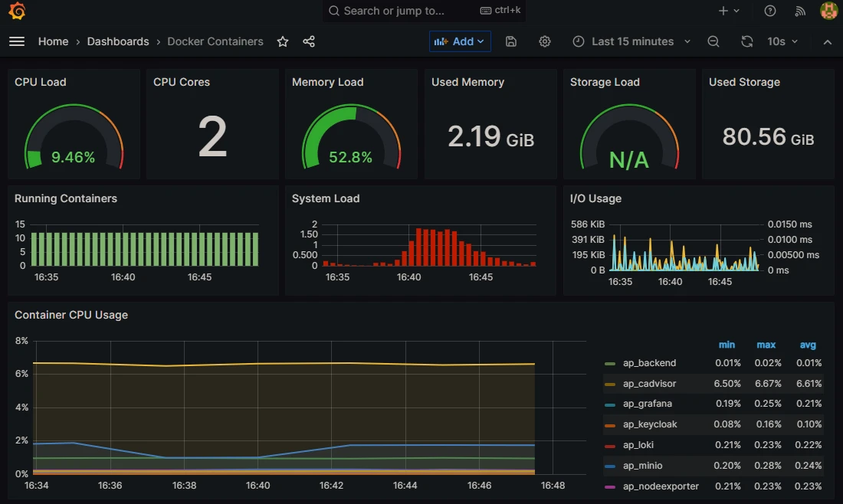
Task: Mark dashboard as favorite with star icon
Action: tap(282, 41)
